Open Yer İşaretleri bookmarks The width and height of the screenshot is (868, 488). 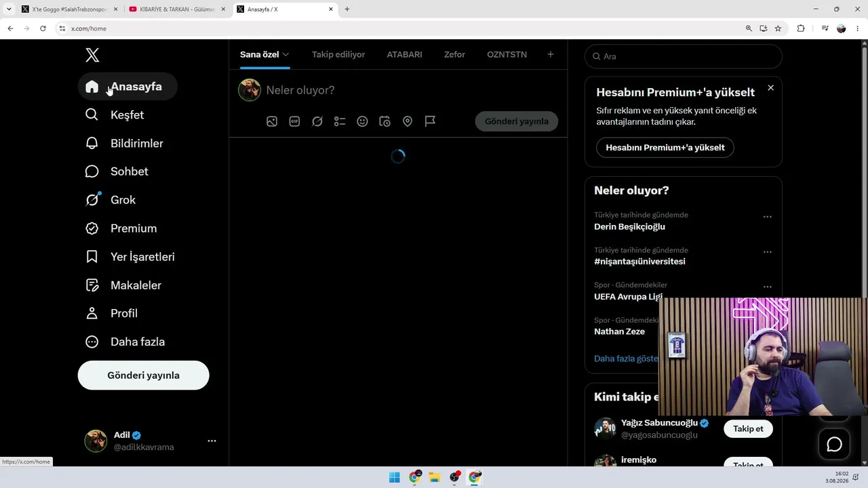coord(130,257)
